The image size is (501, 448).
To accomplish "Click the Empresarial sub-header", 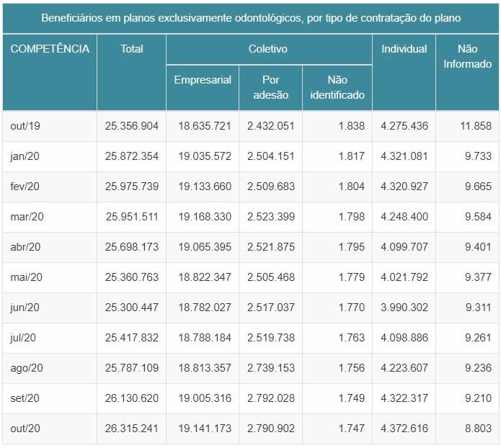I will pos(203,80).
